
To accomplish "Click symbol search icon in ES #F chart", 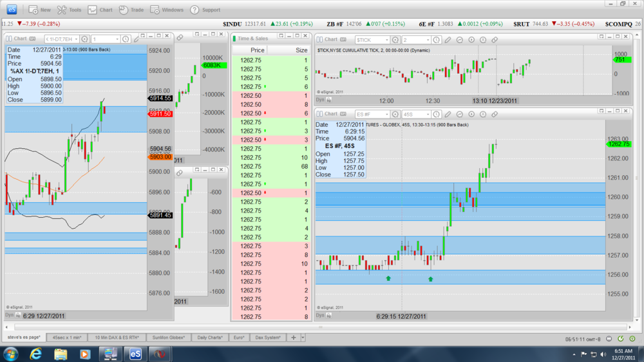I will coord(395,114).
